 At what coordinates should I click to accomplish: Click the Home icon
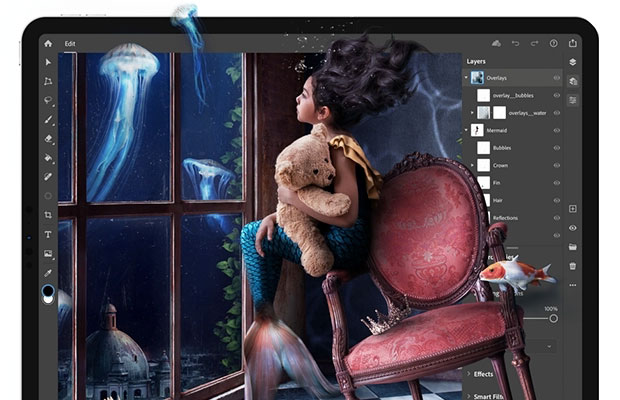point(48,44)
